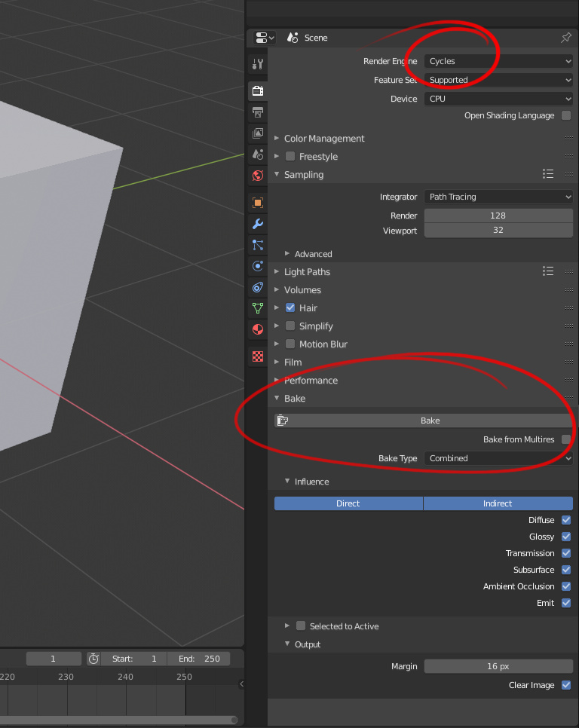The image size is (579, 728).
Task: Enable the Motion Blur checkbox
Action: click(290, 344)
